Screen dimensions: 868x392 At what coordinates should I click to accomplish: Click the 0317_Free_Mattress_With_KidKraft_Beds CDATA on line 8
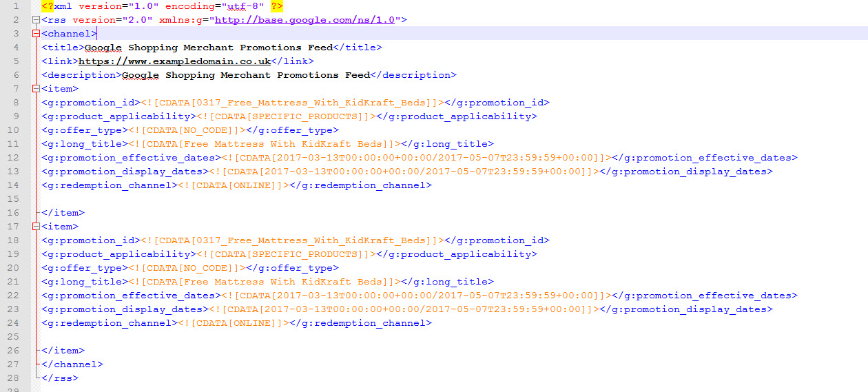(x=293, y=103)
